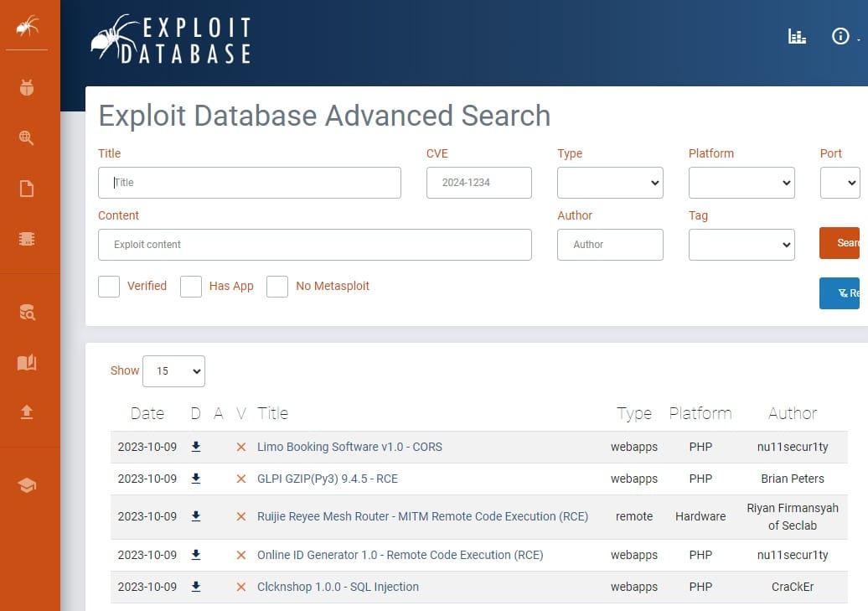The width and height of the screenshot is (868, 611).
Task: Open the Exploits bug icon in sidebar
Action: 27,87
